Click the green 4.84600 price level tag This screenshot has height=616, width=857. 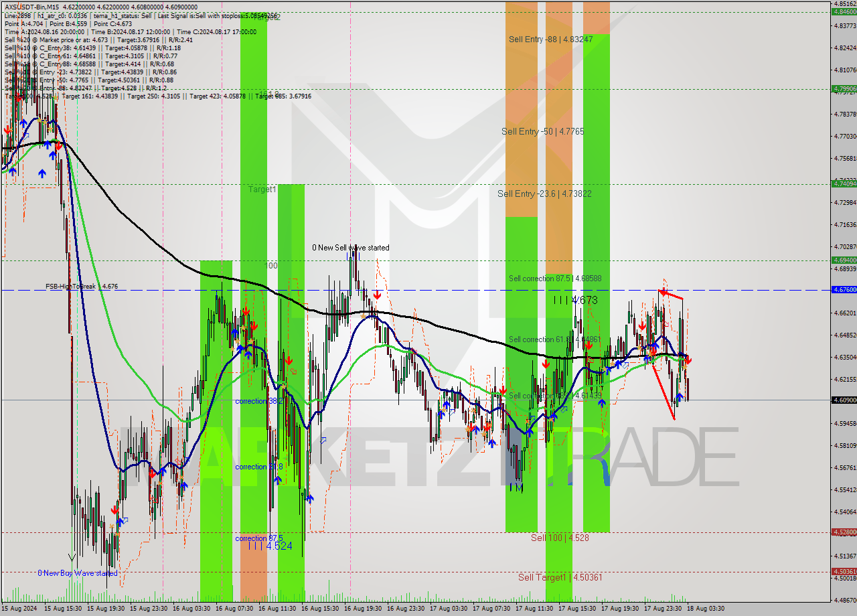(x=844, y=11)
